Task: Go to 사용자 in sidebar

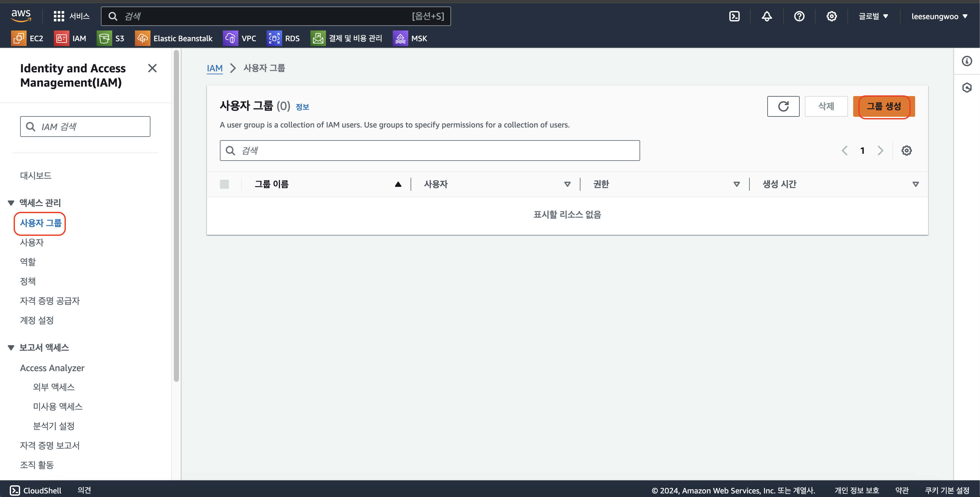Action: pos(31,242)
